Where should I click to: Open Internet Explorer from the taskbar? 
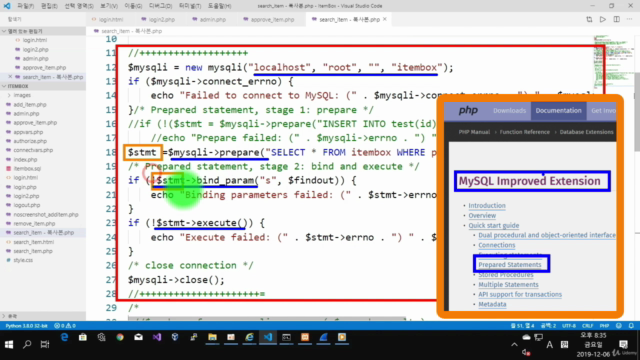[249, 337]
